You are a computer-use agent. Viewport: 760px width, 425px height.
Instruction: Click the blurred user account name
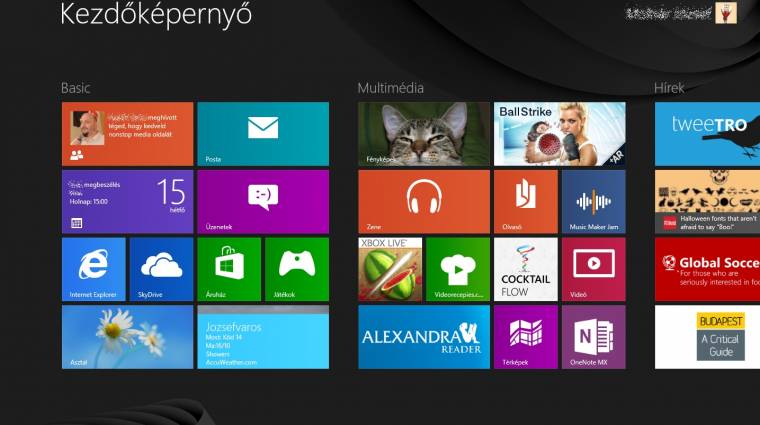pyautogui.click(x=668, y=14)
